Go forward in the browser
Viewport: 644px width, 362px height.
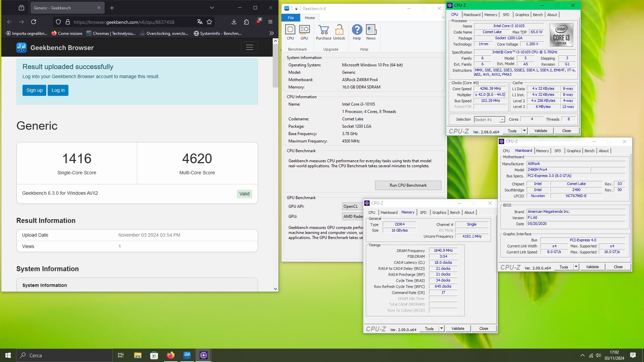click(x=21, y=22)
